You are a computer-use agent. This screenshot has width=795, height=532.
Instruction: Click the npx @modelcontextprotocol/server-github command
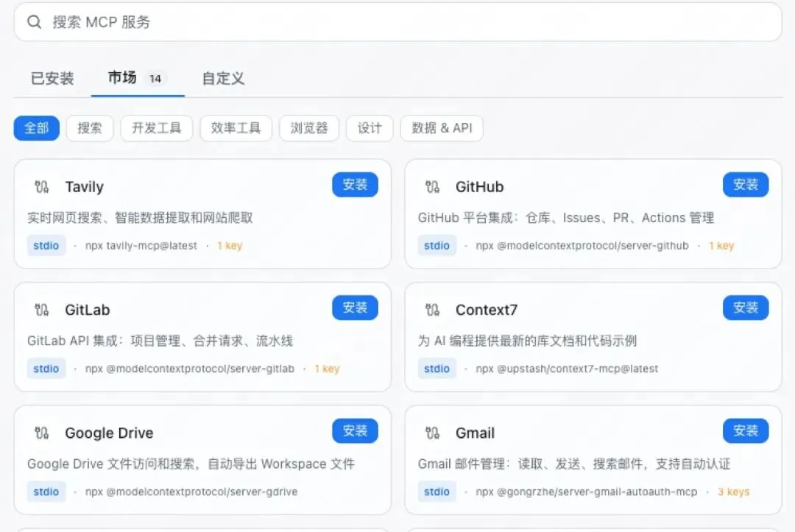click(x=582, y=246)
